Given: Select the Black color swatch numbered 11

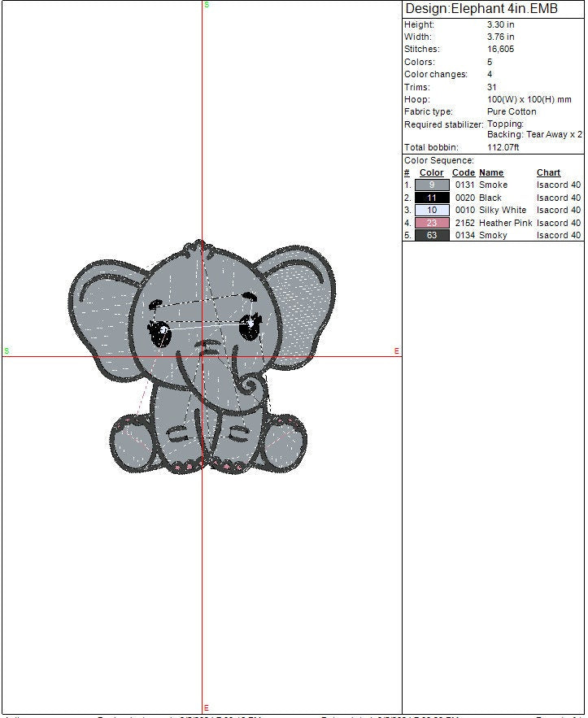Looking at the screenshot, I should [431, 198].
